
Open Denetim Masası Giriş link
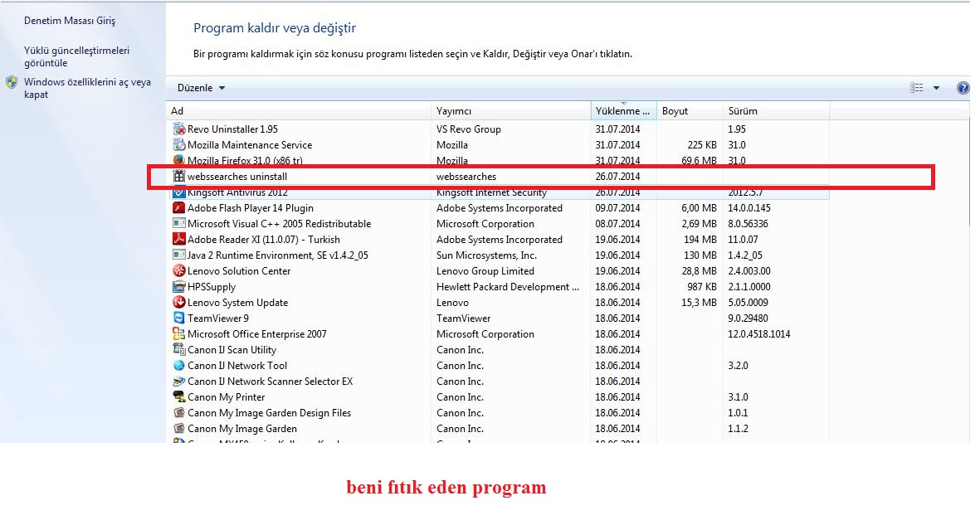click(x=70, y=21)
